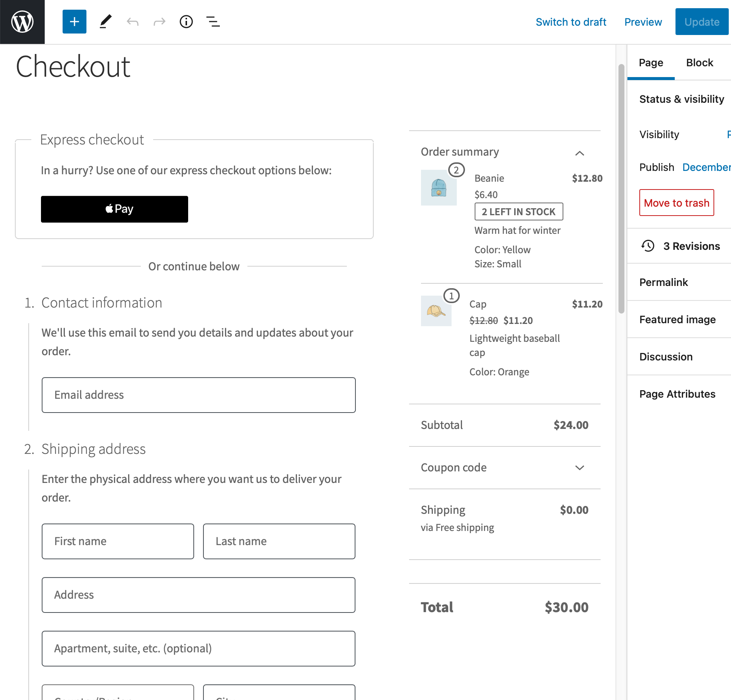Click the 'Size: Small' text
The height and width of the screenshot is (700, 731).
point(497,264)
